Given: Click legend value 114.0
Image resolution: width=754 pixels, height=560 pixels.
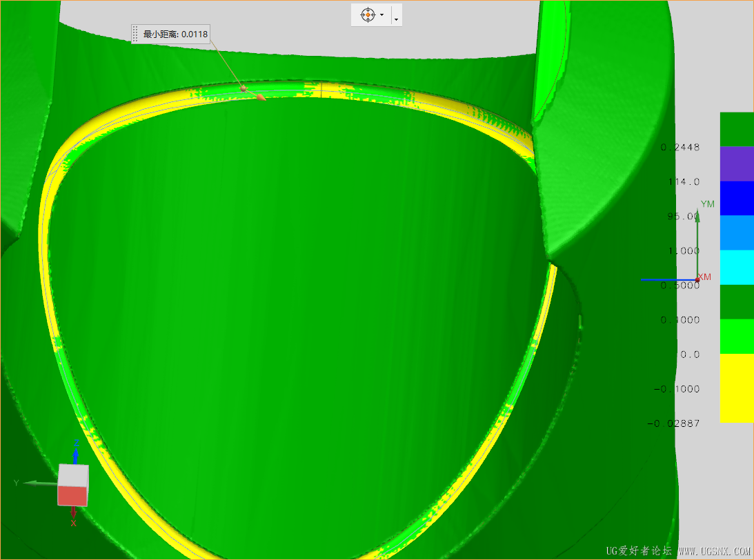Looking at the screenshot, I should pyautogui.click(x=684, y=181).
